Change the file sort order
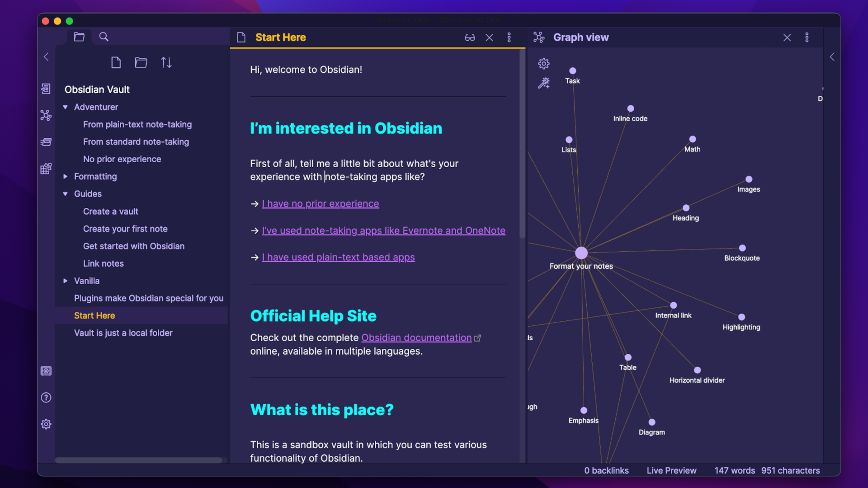 pos(166,62)
